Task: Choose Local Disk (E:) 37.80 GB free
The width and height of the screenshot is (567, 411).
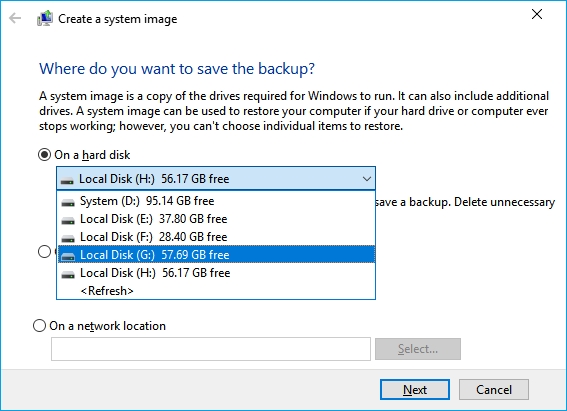Action: click(216, 219)
